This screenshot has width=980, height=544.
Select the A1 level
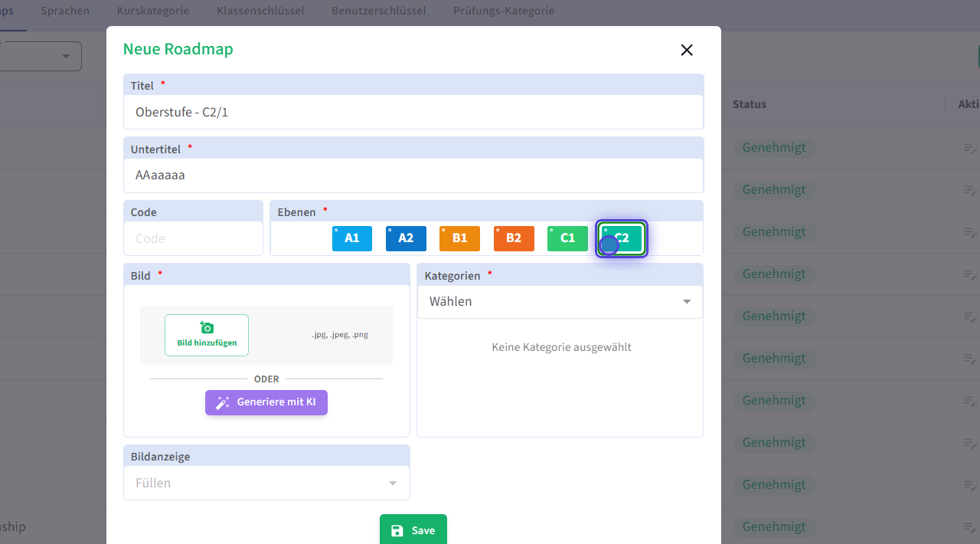coord(352,238)
